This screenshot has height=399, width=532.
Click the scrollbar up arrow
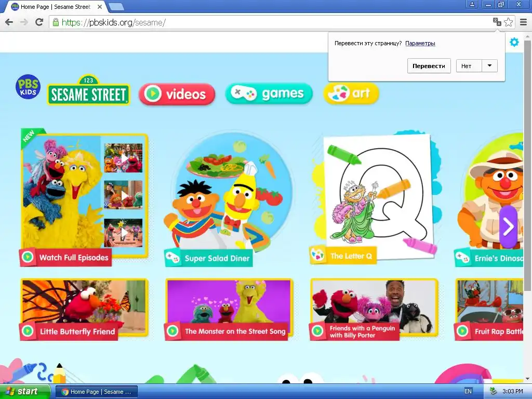pos(527,36)
